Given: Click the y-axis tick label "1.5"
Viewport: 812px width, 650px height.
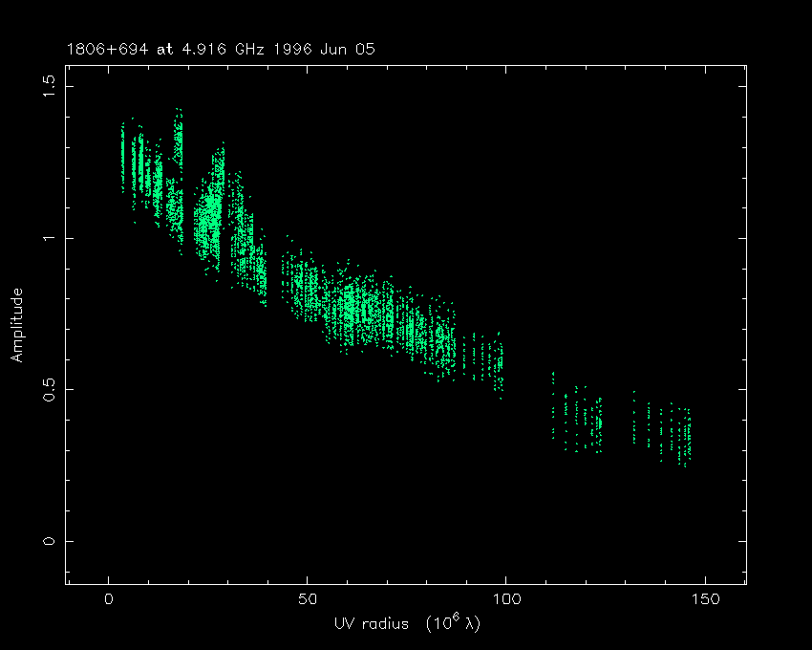Looking at the screenshot, I should tap(49, 87).
